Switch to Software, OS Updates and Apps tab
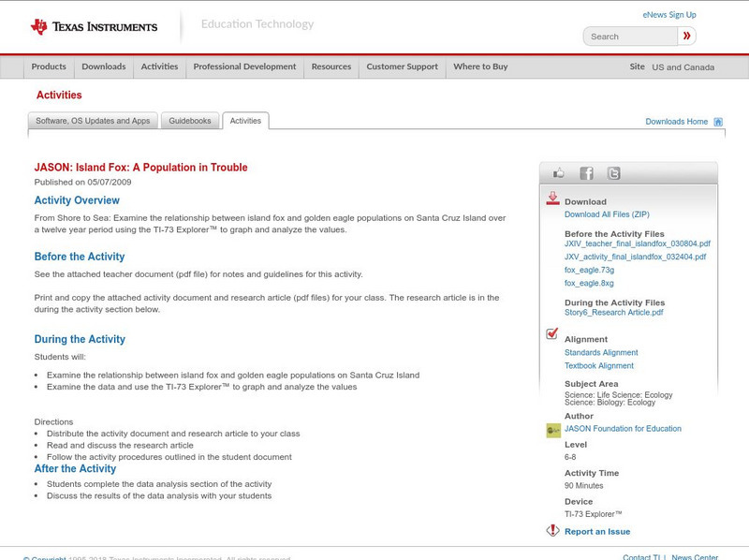Image resolution: width=749 pixels, height=560 pixels. [93, 121]
